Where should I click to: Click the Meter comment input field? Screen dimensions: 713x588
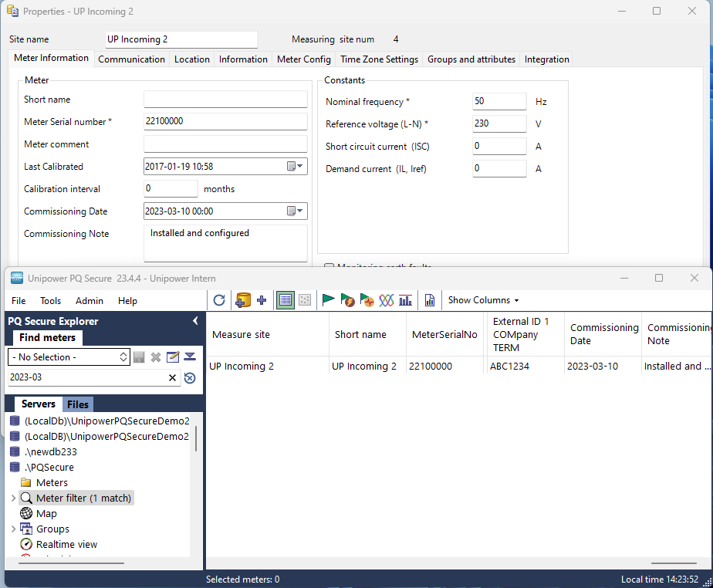click(225, 144)
